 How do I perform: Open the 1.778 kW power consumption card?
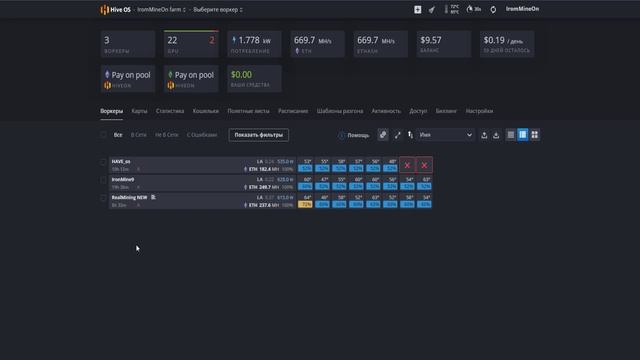click(x=254, y=44)
